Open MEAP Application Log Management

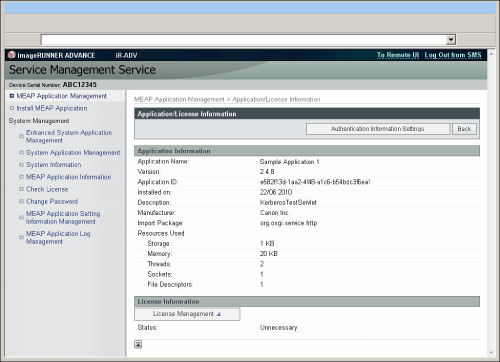[x=58, y=237]
